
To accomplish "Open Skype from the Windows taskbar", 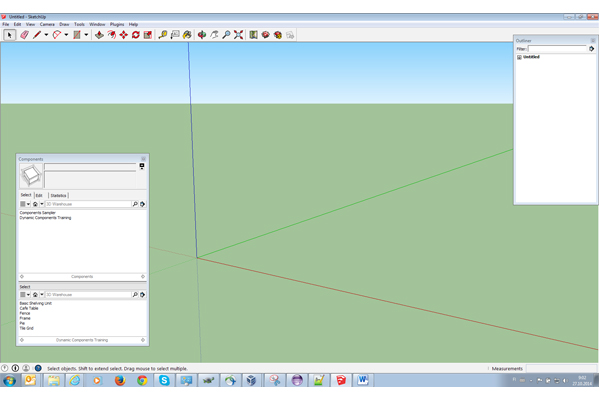I will pos(164,381).
